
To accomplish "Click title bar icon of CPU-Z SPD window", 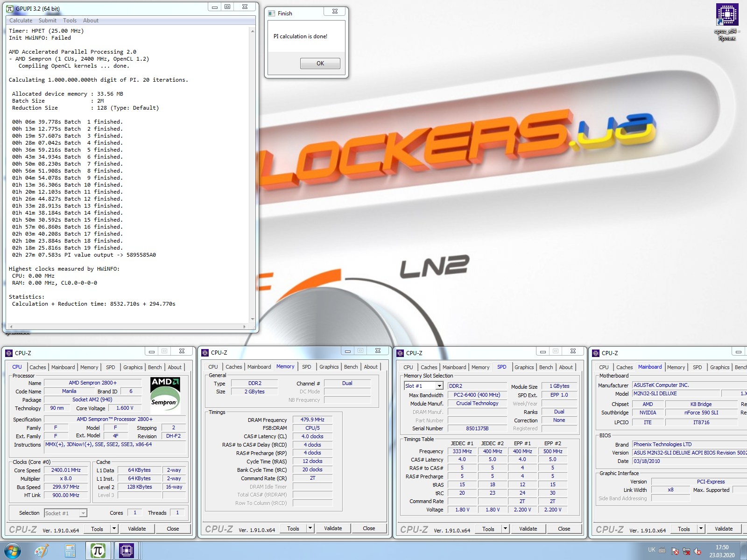I will coord(400,353).
